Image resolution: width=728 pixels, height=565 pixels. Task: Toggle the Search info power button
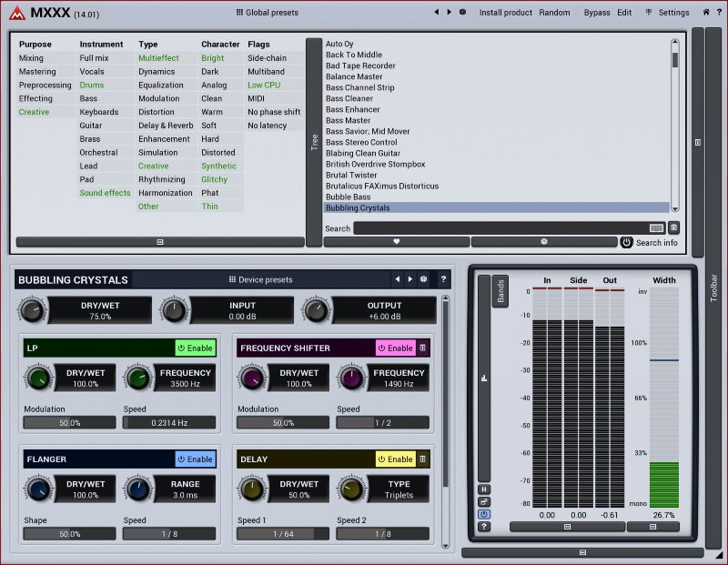(x=626, y=242)
